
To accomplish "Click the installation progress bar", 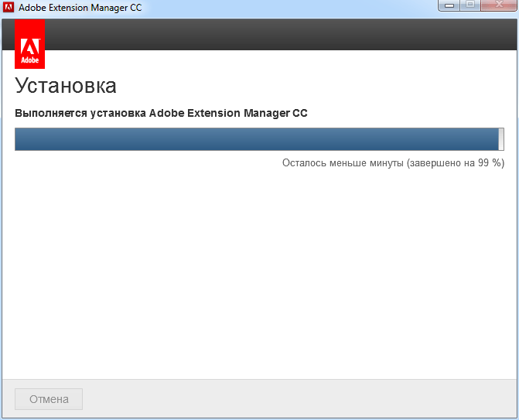I will (259, 139).
